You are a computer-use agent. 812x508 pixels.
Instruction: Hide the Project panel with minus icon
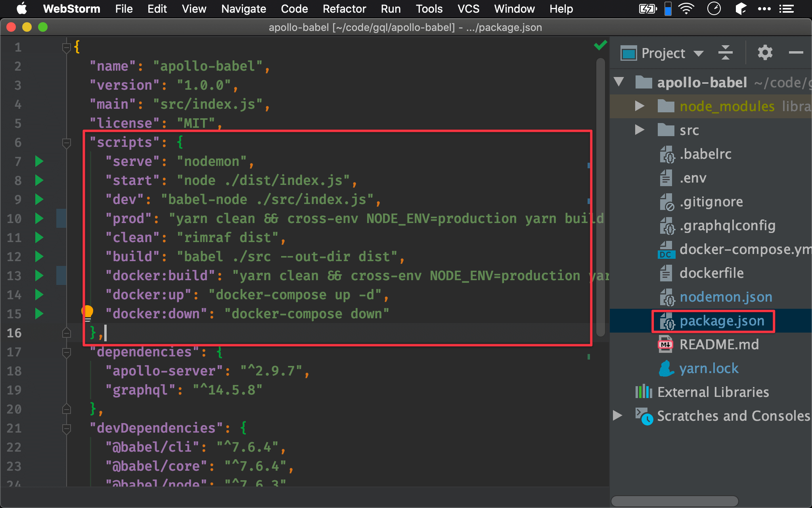click(796, 52)
